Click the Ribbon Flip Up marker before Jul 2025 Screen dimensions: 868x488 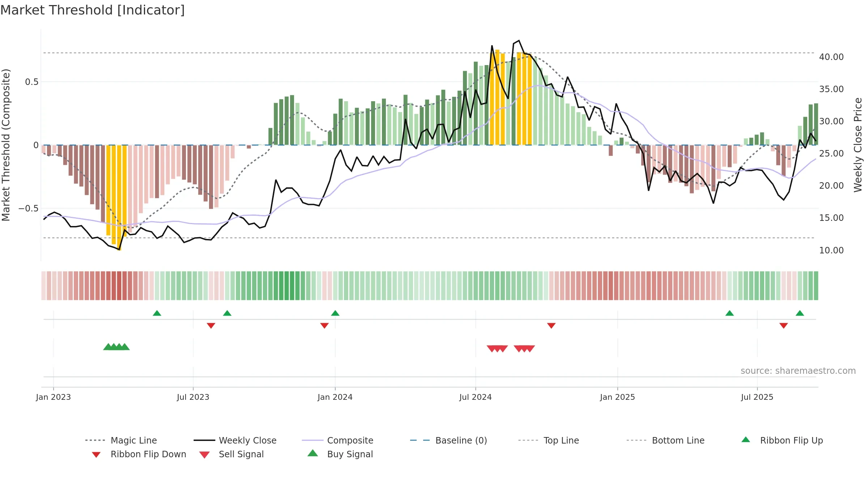[x=729, y=313]
